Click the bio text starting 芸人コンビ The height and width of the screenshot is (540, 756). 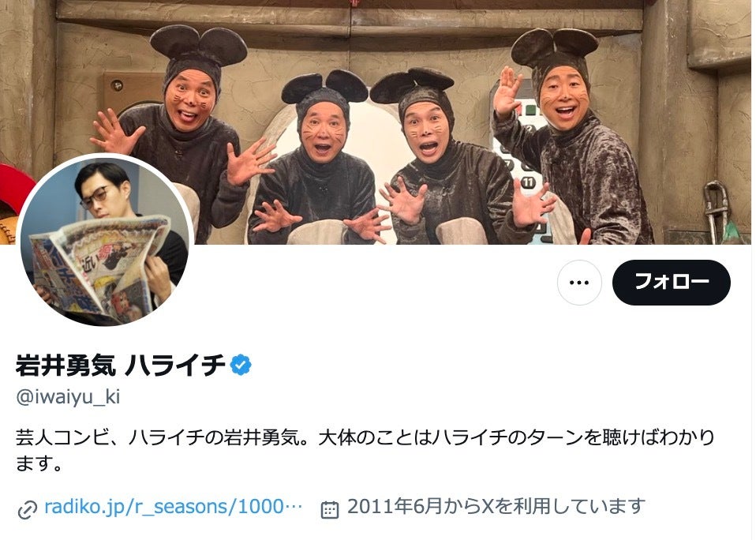coord(365,450)
